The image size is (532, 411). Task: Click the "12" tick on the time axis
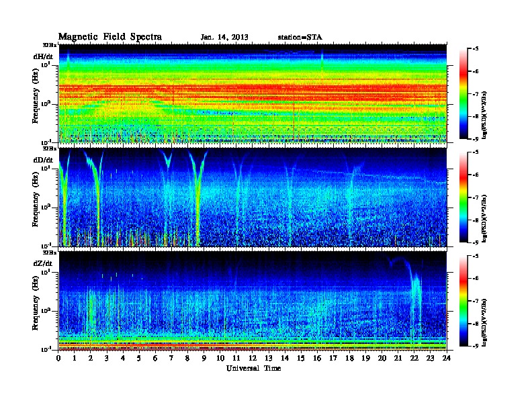coord(253,359)
